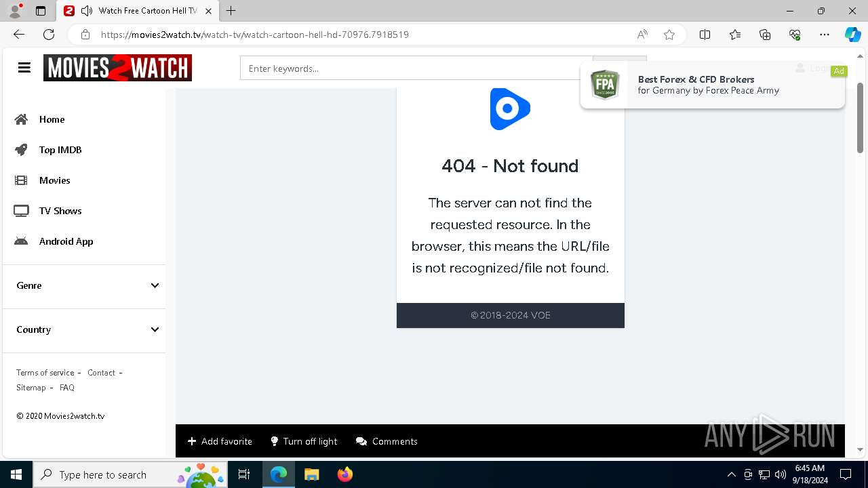The width and height of the screenshot is (868, 488).
Task: Open Terms of service link
Action: coord(45,373)
